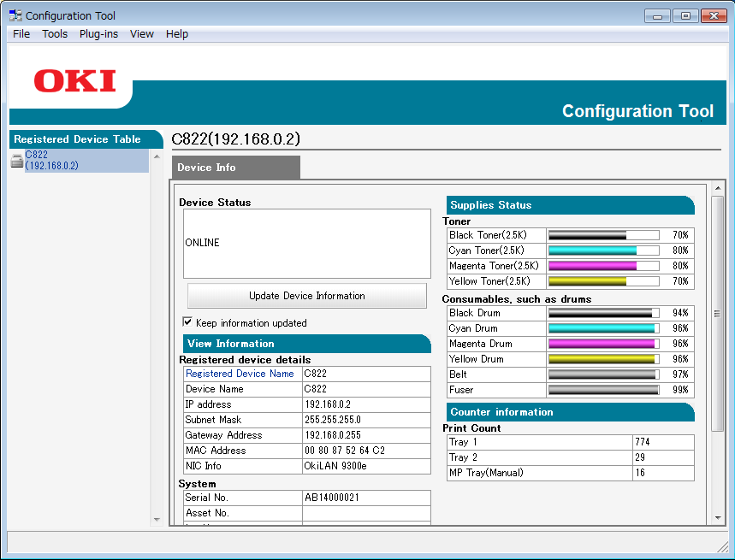This screenshot has height=560, width=735.
Task: Click the Supplies Status header
Action: click(570, 205)
